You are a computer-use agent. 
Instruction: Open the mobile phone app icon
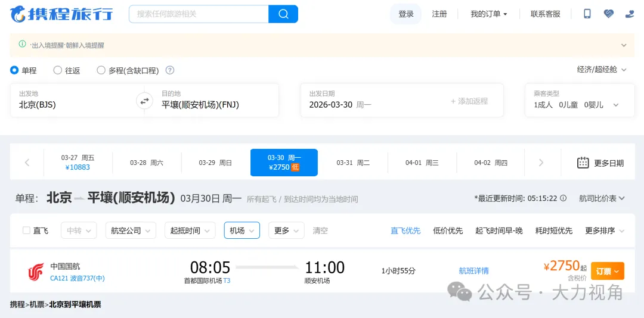point(587,14)
